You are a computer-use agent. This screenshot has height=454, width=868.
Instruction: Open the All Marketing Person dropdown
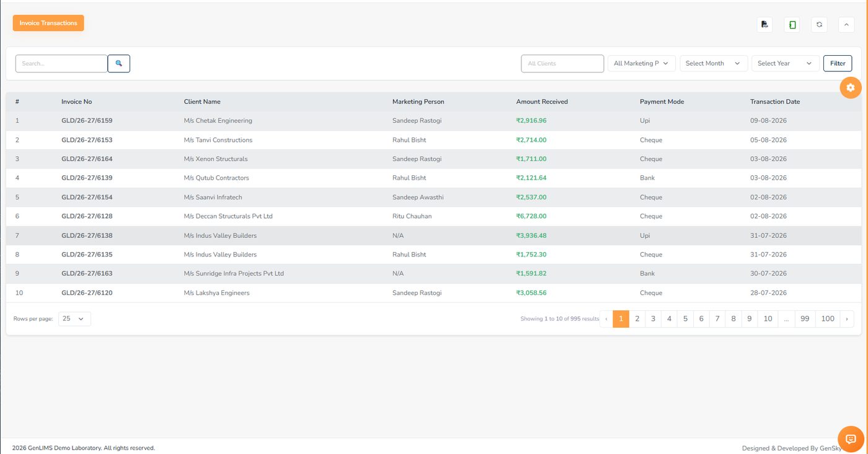pos(642,63)
